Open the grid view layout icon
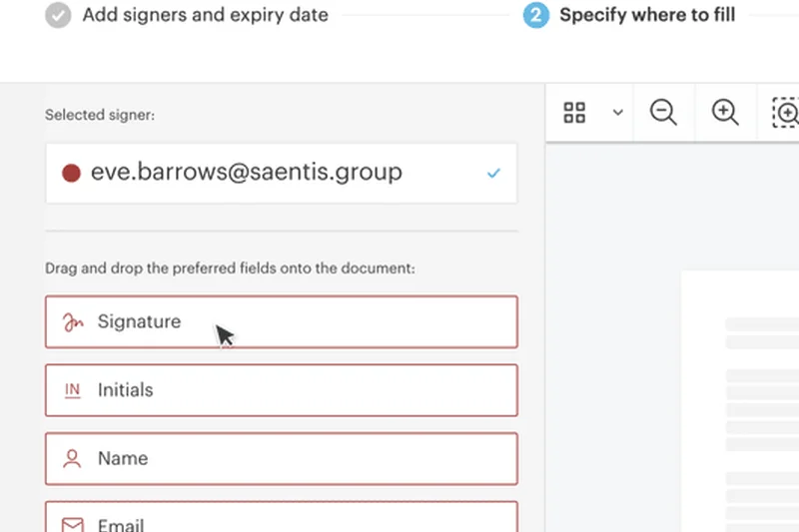The width and height of the screenshot is (799, 532). (x=574, y=112)
